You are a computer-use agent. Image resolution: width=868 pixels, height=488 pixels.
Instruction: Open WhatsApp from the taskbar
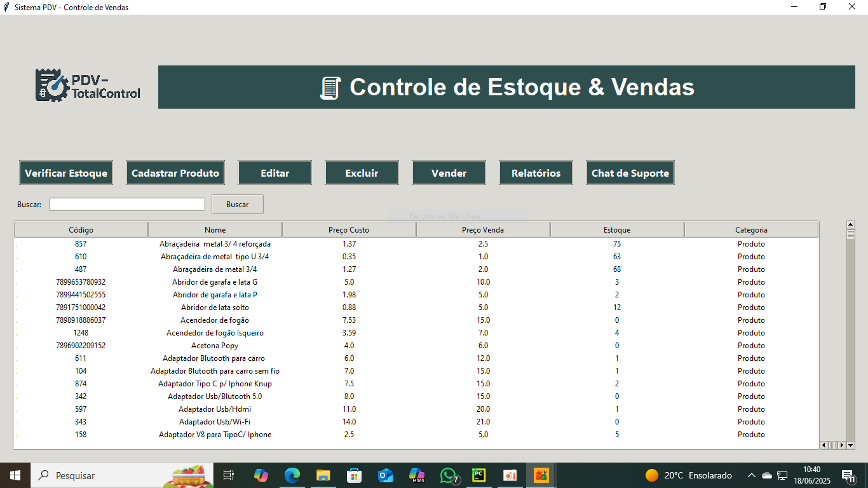point(449,475)
